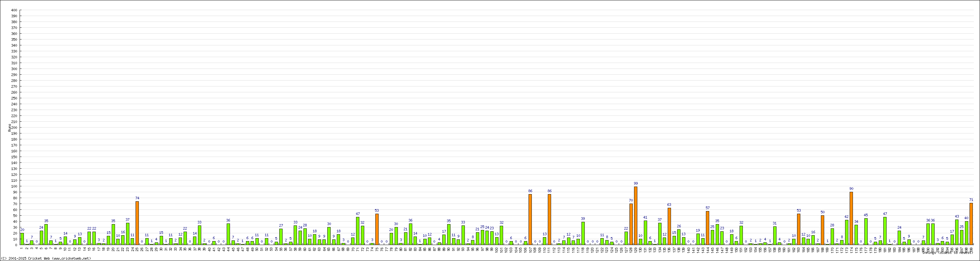
Task: Click the first green bar valued 20
Action: (22, 238)
